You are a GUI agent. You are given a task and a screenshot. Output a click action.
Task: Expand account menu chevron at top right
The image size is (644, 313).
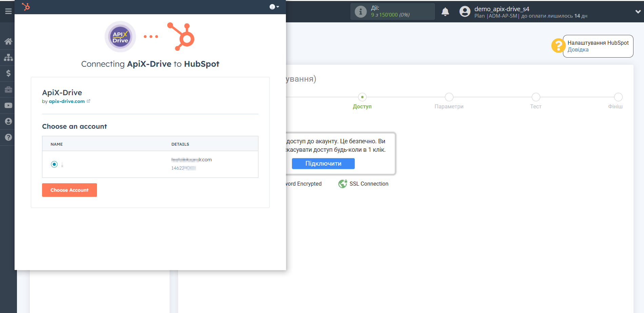[x=638, y=12]
